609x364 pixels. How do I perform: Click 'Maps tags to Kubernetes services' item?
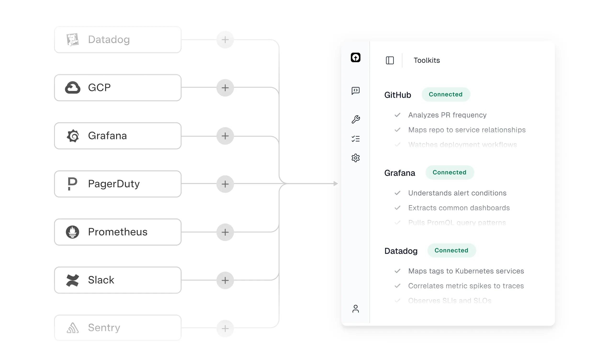coord(466,271)
